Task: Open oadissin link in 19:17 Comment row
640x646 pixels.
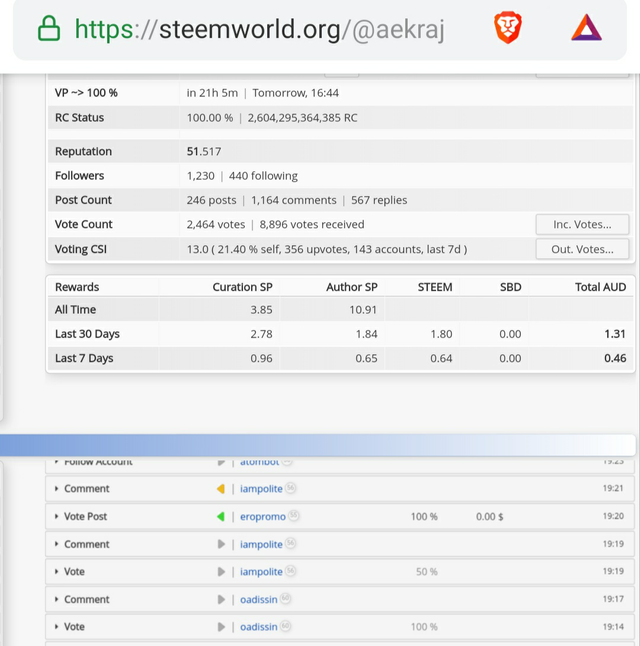Action: [259, 599]
